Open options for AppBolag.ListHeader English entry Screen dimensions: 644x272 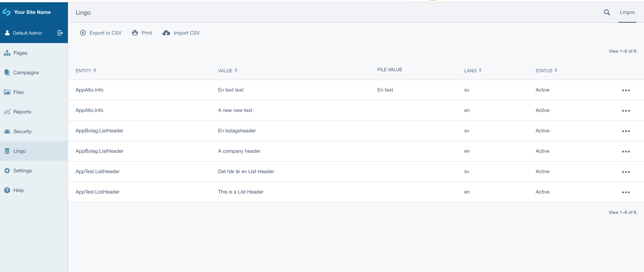(x=626, y=151)
